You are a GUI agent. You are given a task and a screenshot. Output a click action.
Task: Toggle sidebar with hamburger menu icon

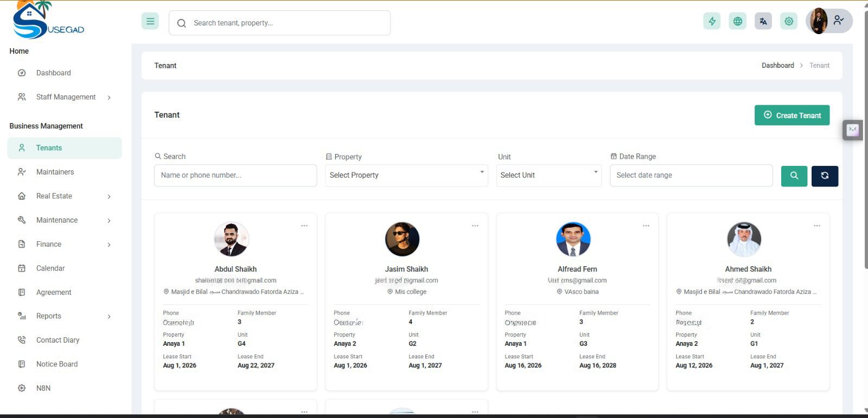[150, 21]
